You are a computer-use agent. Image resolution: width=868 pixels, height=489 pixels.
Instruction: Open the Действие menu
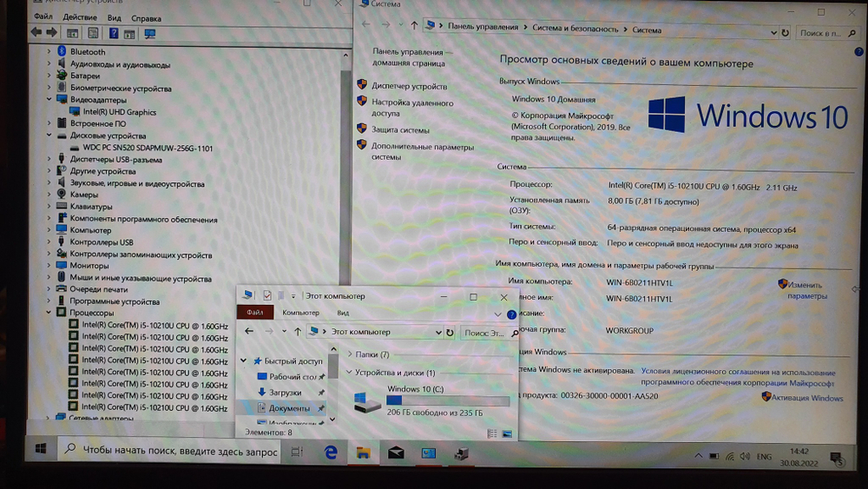click(x=80, y=17)
